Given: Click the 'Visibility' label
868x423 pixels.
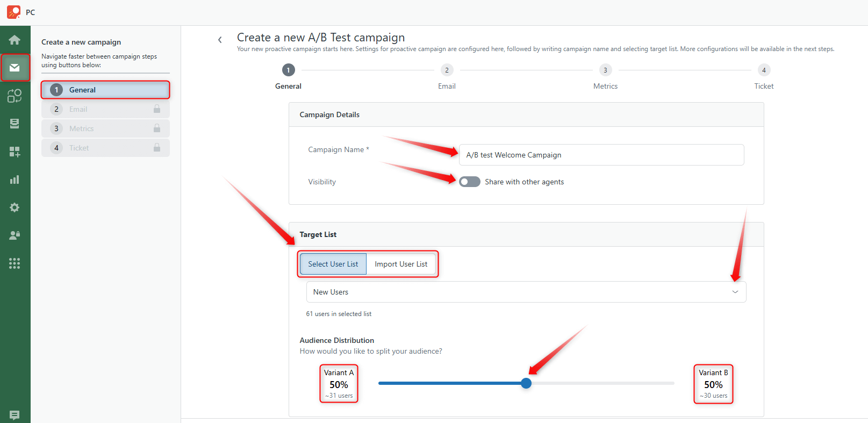Looking at the screenshot, I should click(x=322, y=182).
